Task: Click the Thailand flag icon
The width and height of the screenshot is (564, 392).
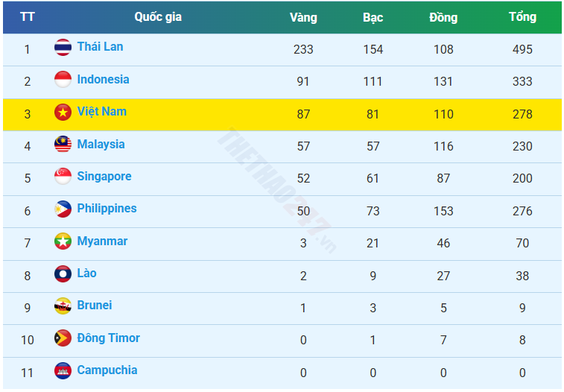Action: click(x=63, y=48)
